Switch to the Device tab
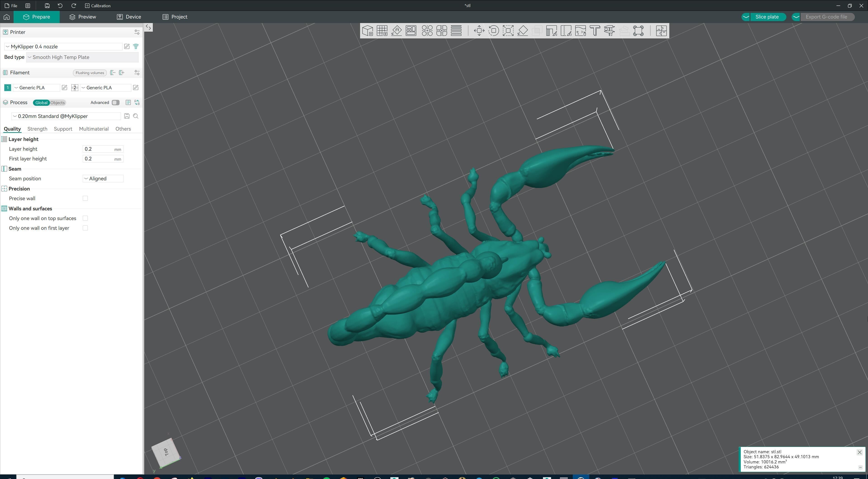 129,17
